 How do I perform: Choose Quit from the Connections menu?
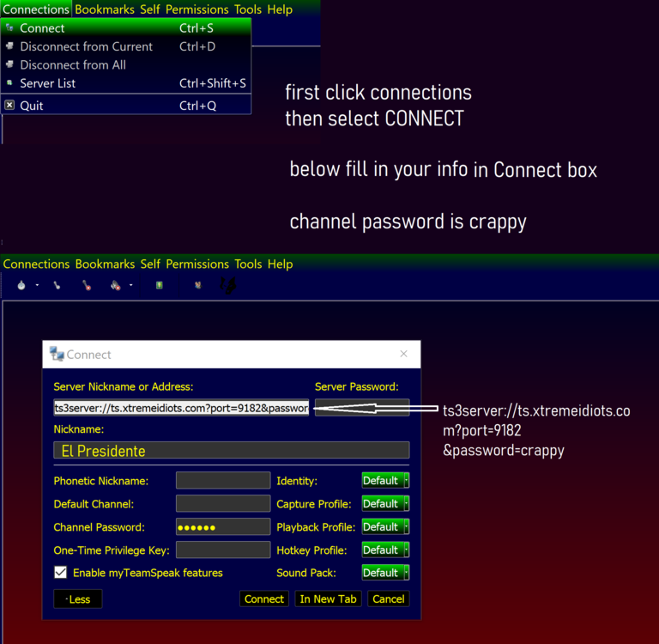[126, 106]
